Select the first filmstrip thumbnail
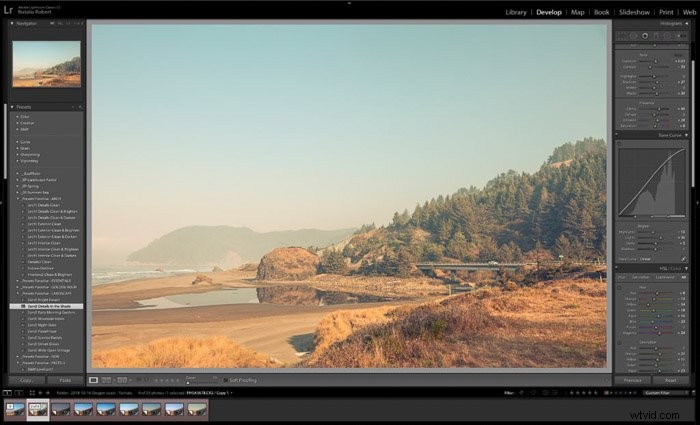700x425 pixels. [x=15, y=409]
